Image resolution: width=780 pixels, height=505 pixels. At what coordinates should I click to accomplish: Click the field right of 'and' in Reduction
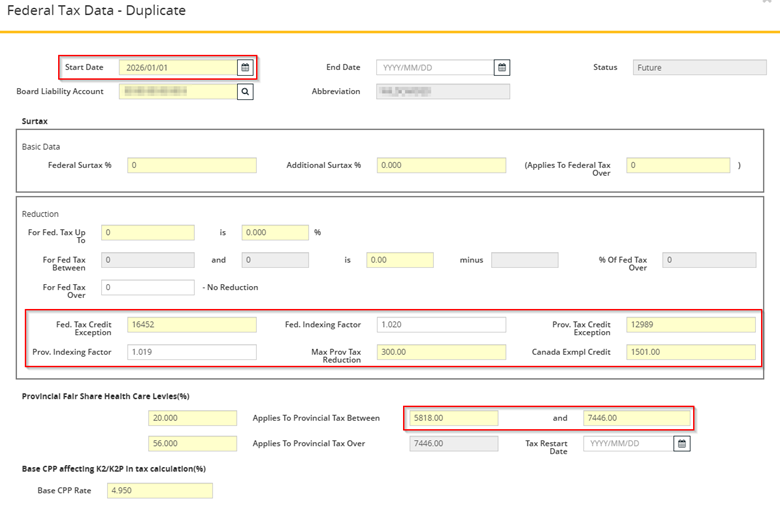(275, 260)
